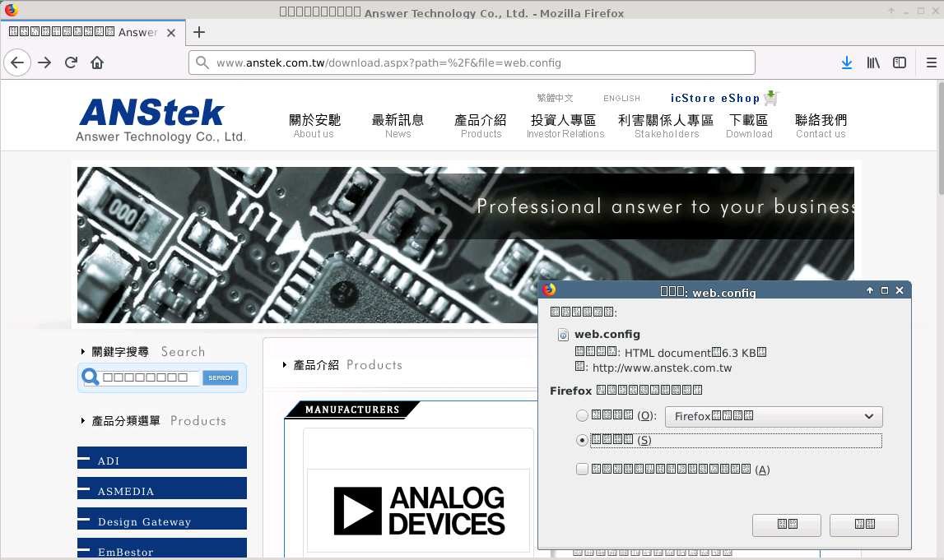Image resolution: width=944 pixels, height=560 pixels.
Task: Click the right button at dialog bottom
Action: point(864,525)
